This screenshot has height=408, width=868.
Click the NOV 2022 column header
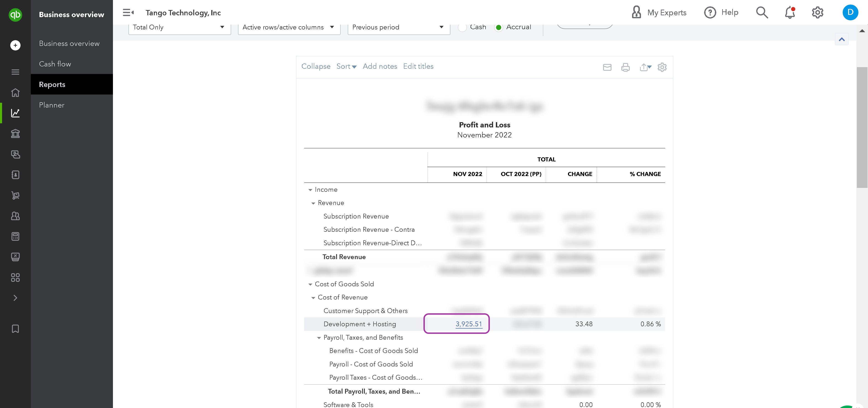point(467,174)
